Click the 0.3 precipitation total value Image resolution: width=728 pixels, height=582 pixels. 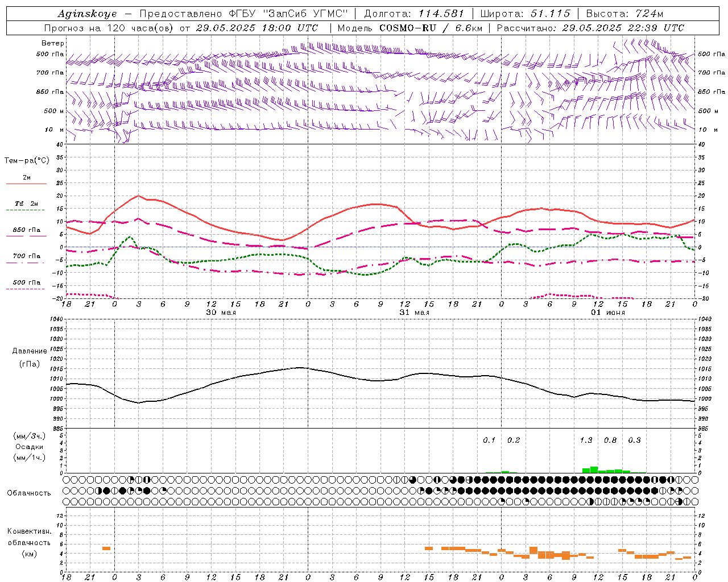634,440
